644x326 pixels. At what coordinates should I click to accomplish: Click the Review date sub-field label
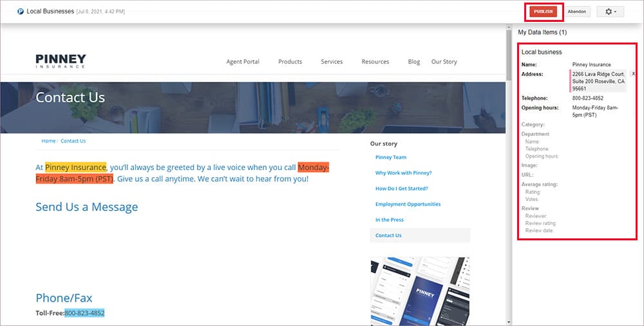(x=540, y=231)
